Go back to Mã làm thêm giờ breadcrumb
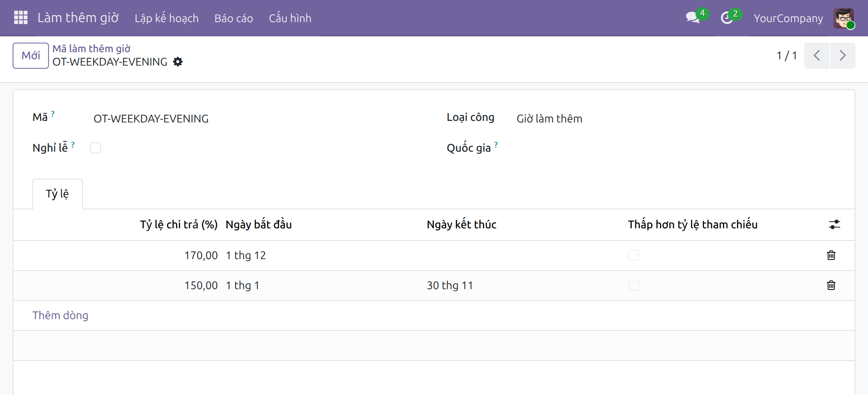This screenshot has width=868, height=395. [x=92, y=49]
